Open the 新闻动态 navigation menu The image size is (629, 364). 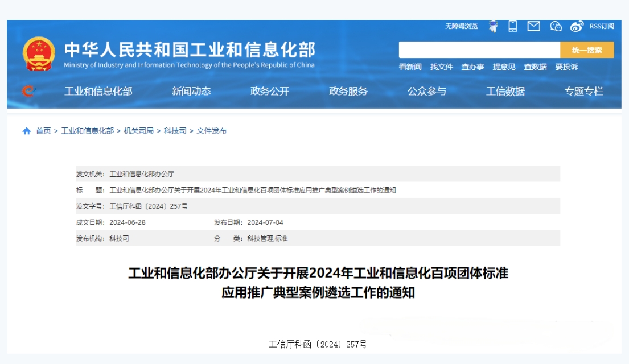coord(191,91)
